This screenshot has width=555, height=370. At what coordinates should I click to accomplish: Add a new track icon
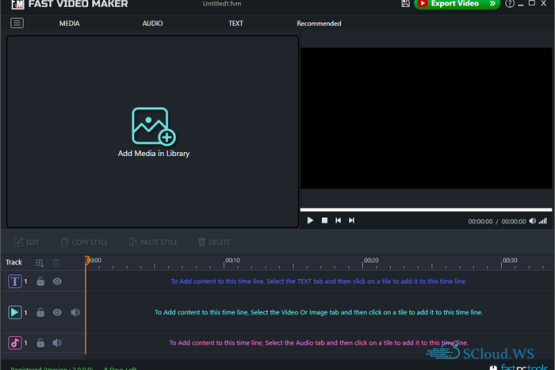click(x=40, y=263)
